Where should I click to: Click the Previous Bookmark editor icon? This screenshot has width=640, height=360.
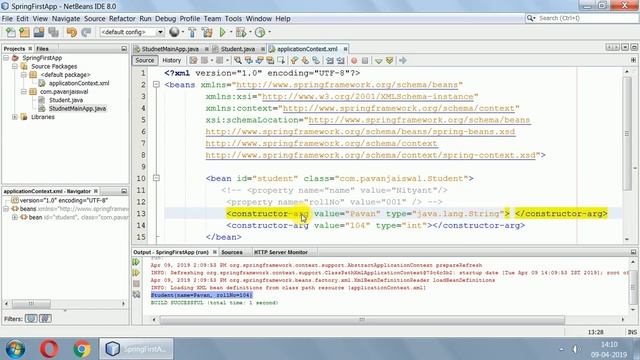294,60
